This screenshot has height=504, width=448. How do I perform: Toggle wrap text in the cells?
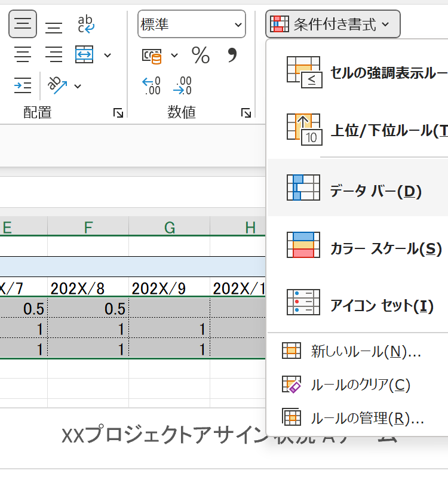86,24
